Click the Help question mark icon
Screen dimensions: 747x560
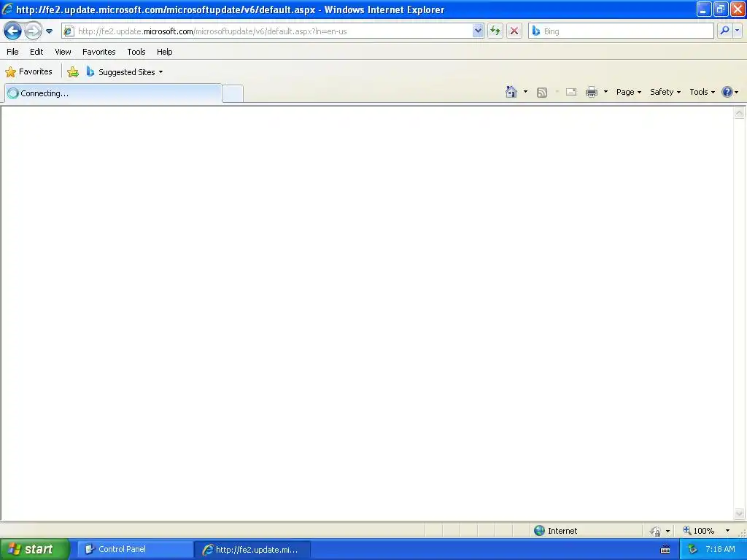pyautogui.click(x=727, y=92)
